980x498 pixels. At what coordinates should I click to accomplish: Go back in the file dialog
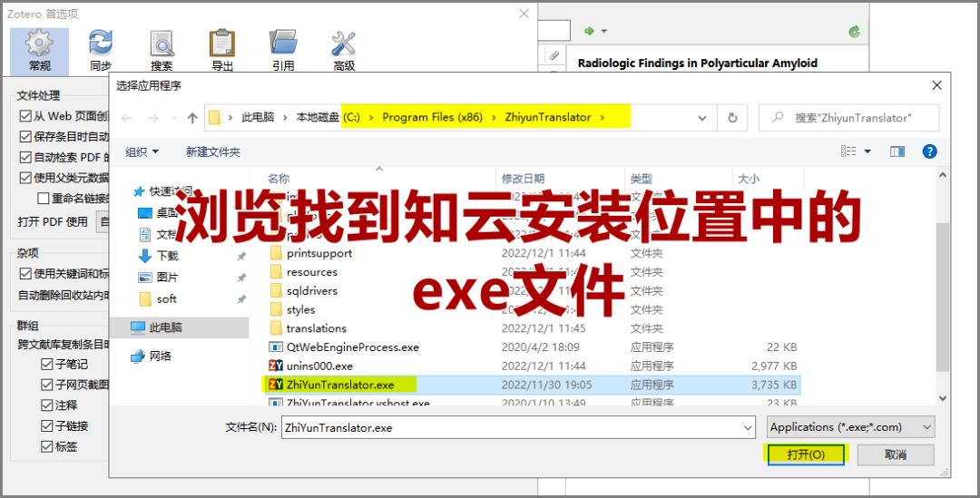[x=127, y=118]
